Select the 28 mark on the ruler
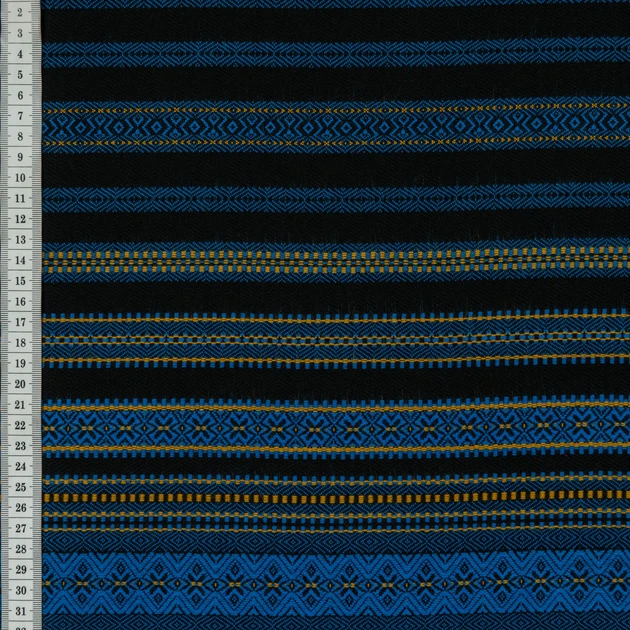Viewport: 630px width, 630px height. click(x=20, y=549)
